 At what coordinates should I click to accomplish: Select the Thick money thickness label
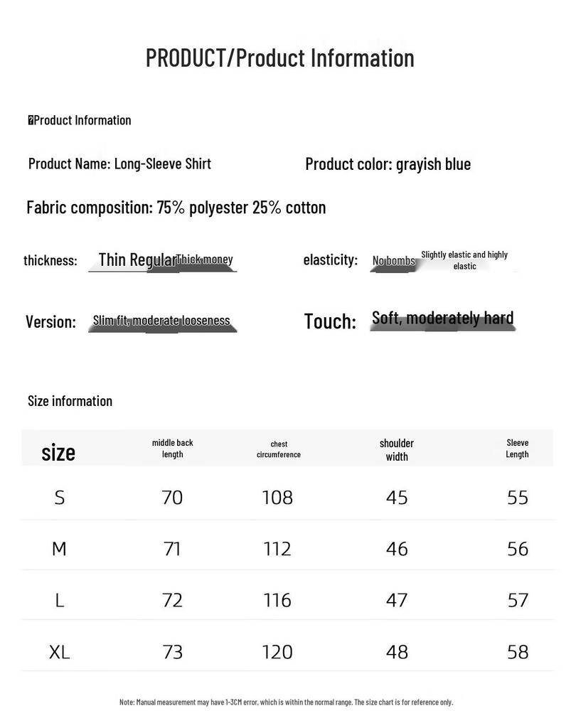(x=205, y=259)
